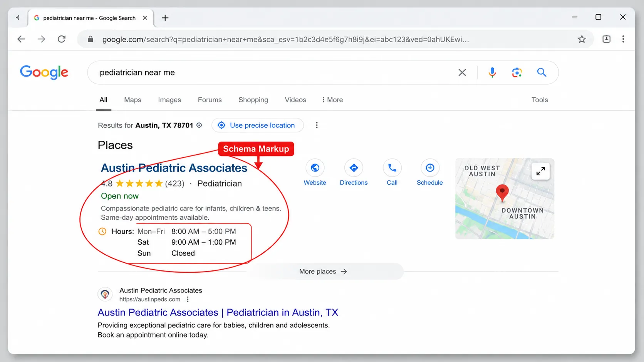Click the address bar URL
The width and height of the screenshot is (644, 362).
tap(286, 39)
